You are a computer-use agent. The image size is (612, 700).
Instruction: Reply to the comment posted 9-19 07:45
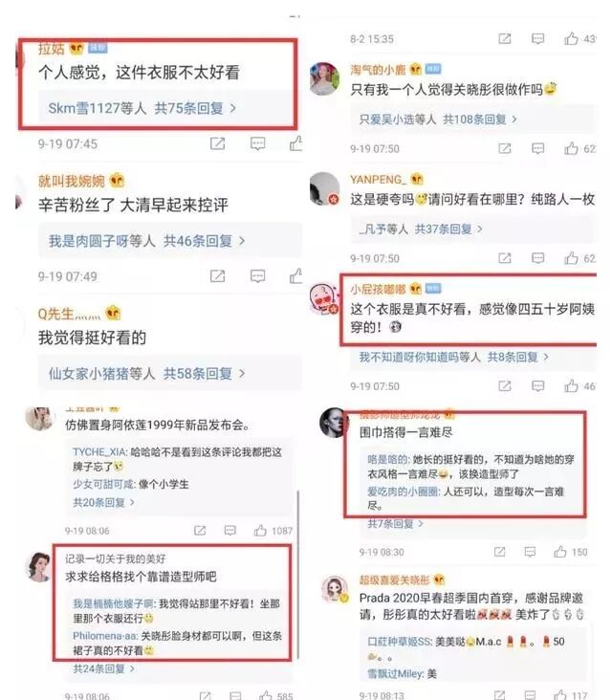pos(257,143)
